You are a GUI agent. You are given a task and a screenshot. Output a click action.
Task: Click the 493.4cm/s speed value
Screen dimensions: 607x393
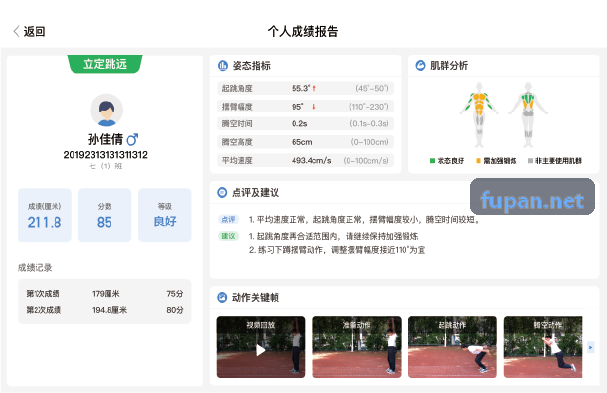pyautogui.click(x=312, y=160)
